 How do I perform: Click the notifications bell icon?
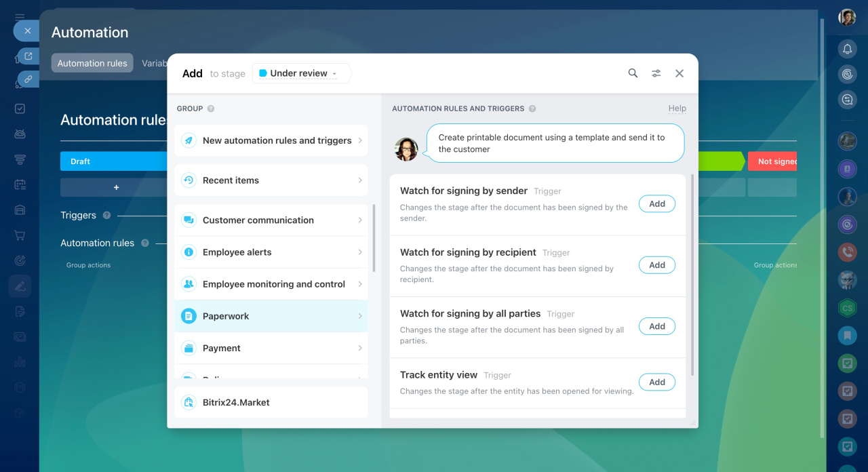point(847,49)
